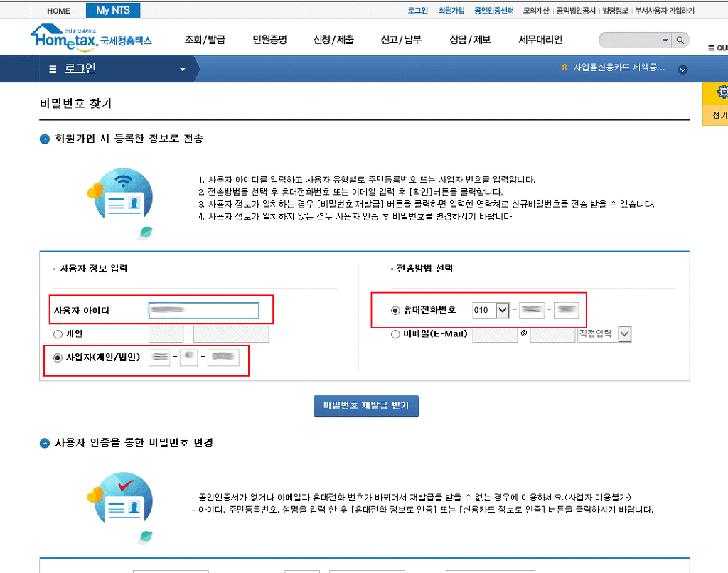Open the 공익법인공시 link
Viewport: 728px width, 573px height.
576,10
